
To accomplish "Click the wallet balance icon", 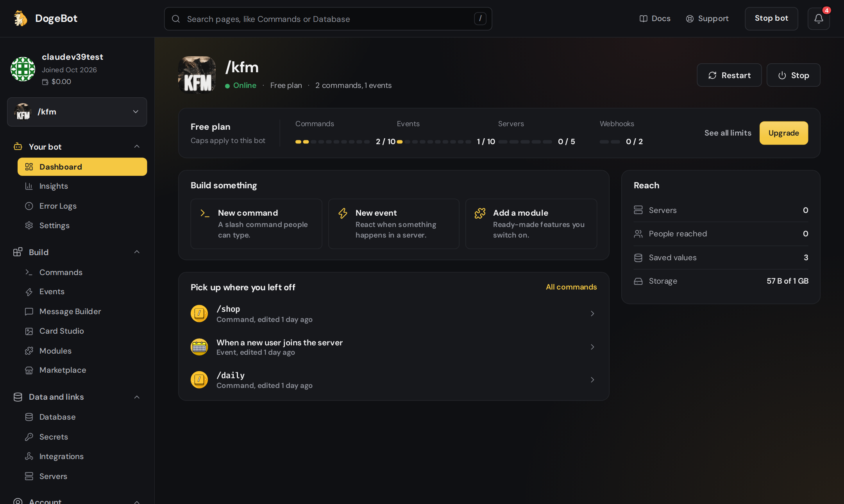I will coord(45,82).
